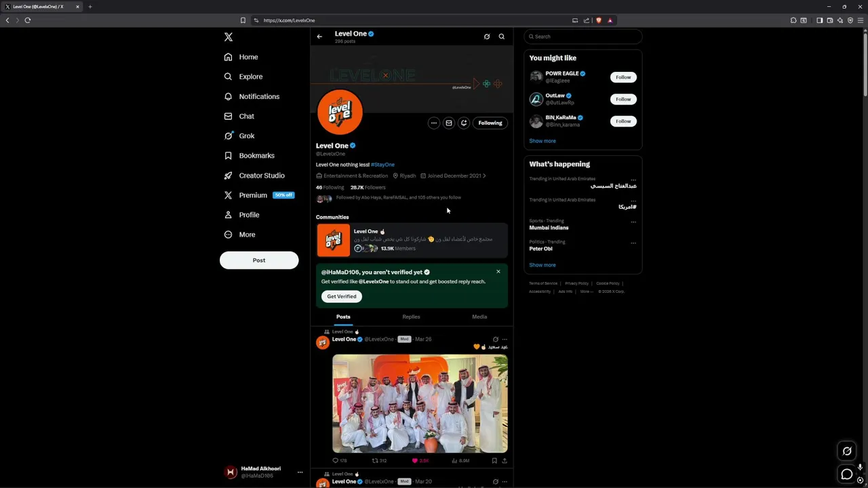The image size is (868, 488).
Task: Open the floating Grok button
Action: [847, 451]
